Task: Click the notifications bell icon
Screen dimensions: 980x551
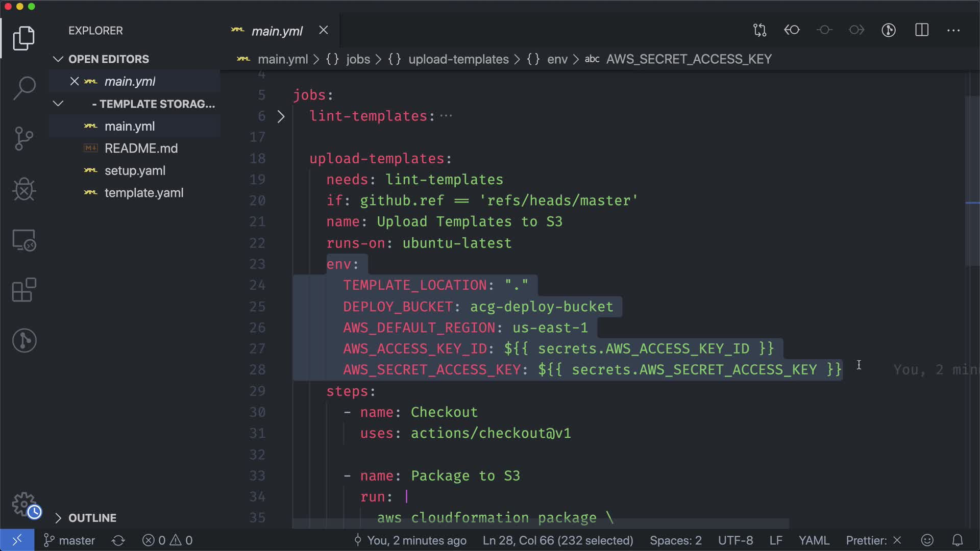Action: tap(958, 540)
